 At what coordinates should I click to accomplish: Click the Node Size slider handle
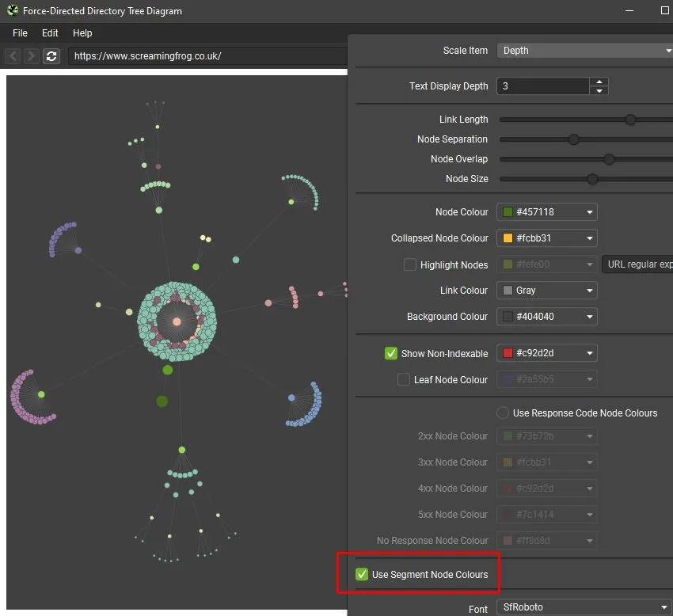(592, 179)
